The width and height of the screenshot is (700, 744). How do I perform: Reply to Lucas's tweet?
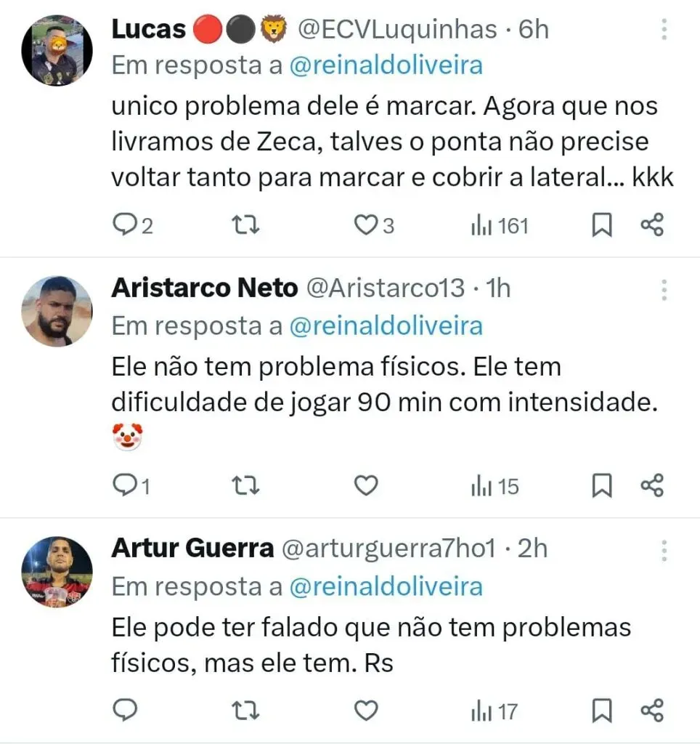[x=126, y=226]
